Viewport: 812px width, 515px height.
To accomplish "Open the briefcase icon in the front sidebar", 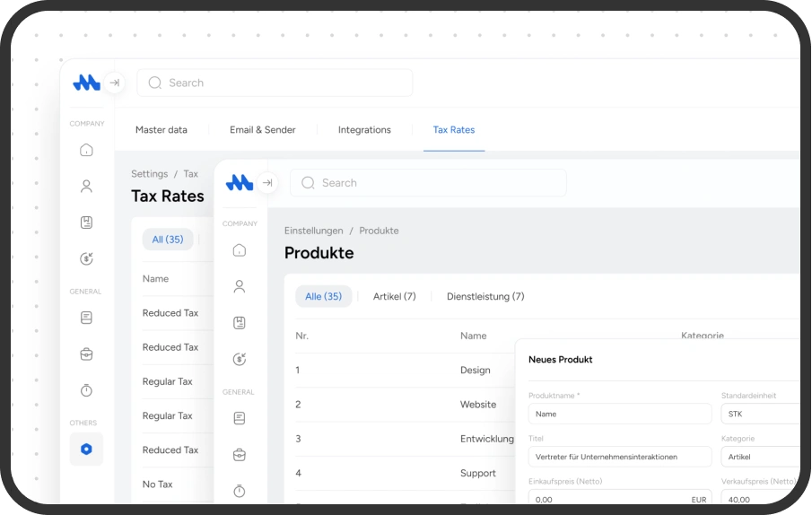I will [x=239, y=455].
